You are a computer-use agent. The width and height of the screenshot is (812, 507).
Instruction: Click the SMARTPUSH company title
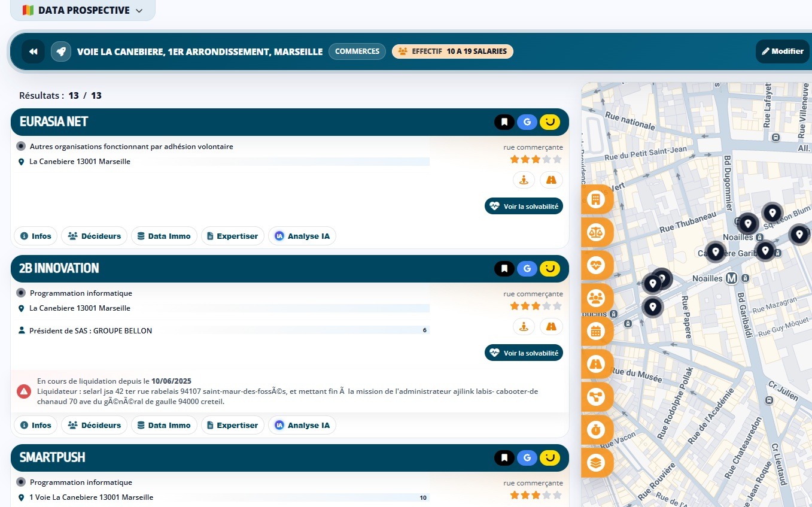53,457
